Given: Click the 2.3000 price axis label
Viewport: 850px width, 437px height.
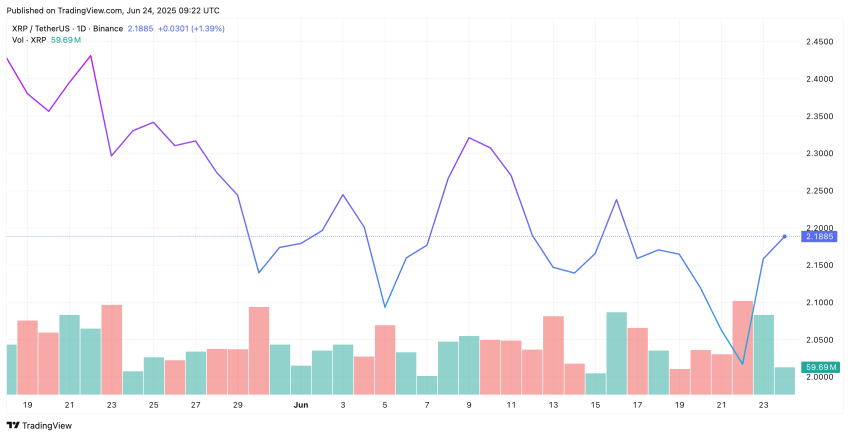Looking at the screenshot, I should pyautogui.click(x=820, y=153).
